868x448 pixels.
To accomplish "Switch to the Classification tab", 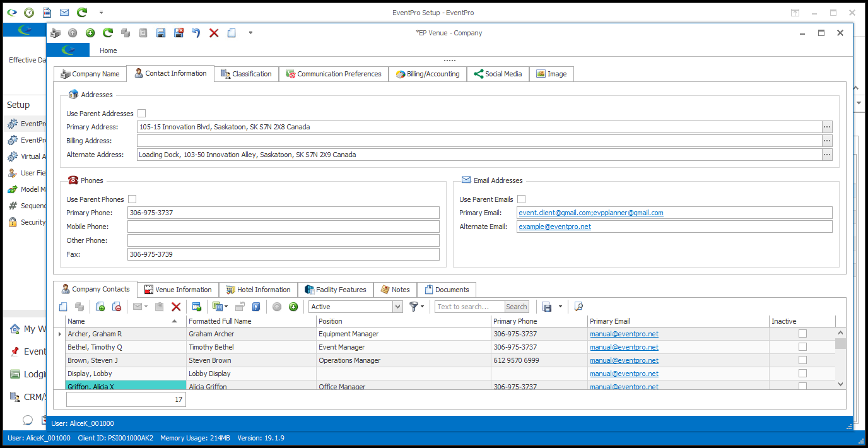I will tap(246, 74).
